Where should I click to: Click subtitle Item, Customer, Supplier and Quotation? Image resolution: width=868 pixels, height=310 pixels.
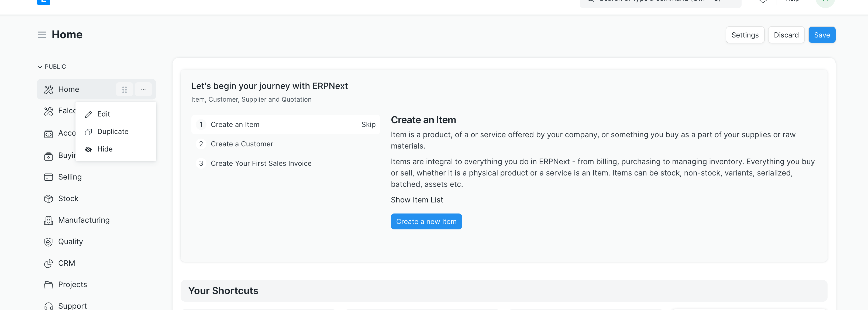tap(251, 99)
